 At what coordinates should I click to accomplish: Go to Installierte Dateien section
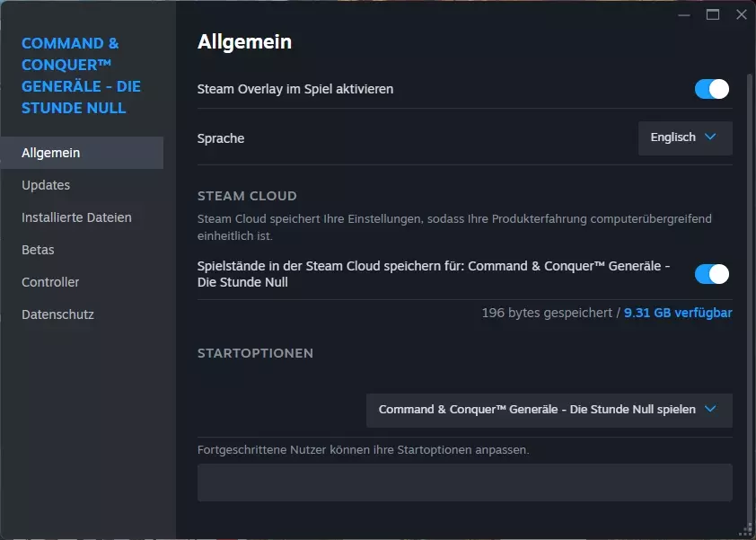pos(76,217)
